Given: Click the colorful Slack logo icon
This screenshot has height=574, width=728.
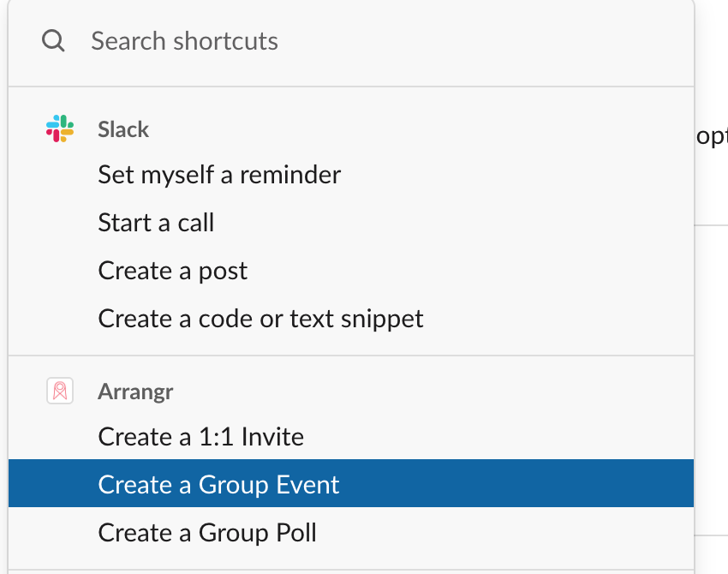Looking at the screenshot, I should click(x=59, y=129).
